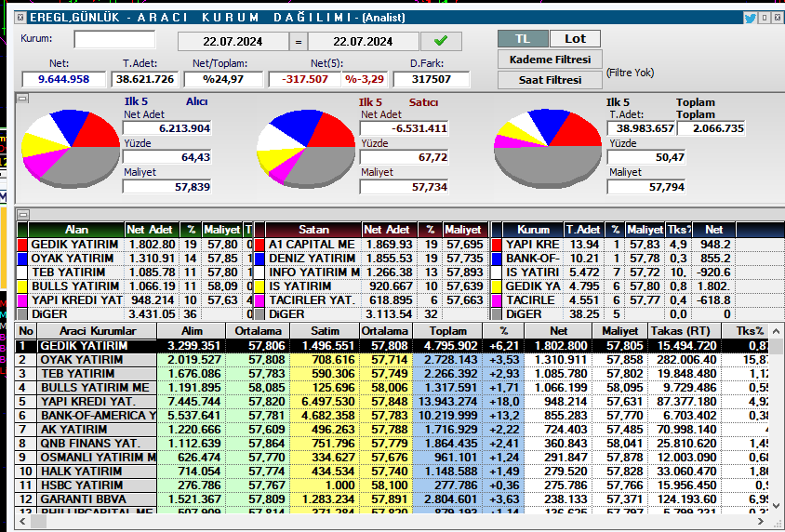Screen dimensions: 785x532
Task: Click Net(5) value -317.507
Action: tap(304, 80)
